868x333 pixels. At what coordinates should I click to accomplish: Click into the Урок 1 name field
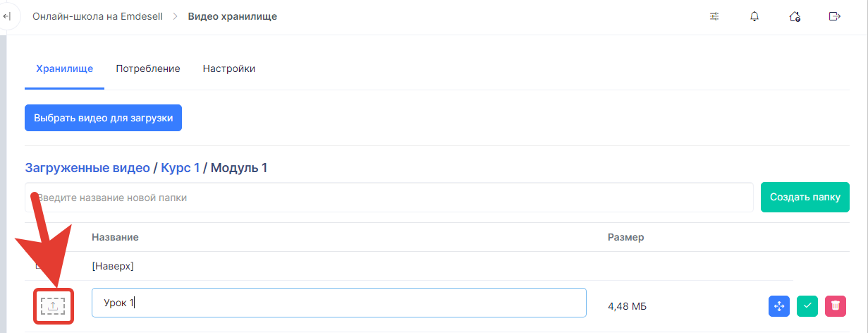339,303
